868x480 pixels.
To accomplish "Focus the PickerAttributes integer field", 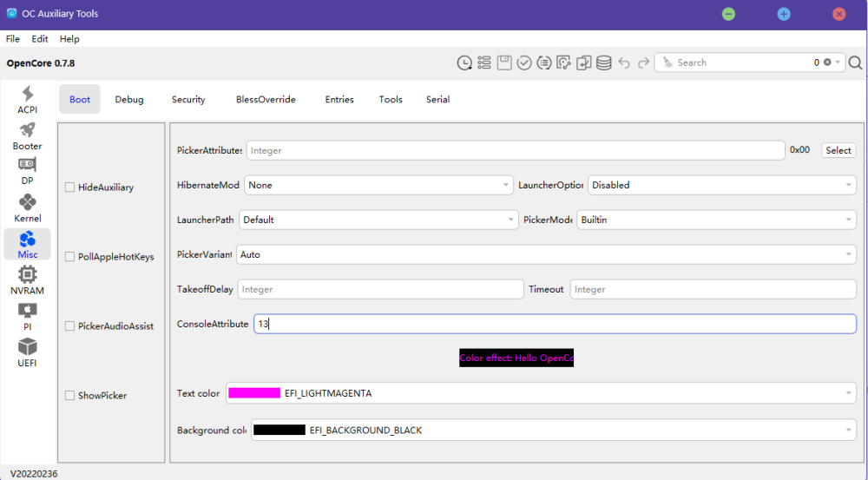I will click(516, 150).
